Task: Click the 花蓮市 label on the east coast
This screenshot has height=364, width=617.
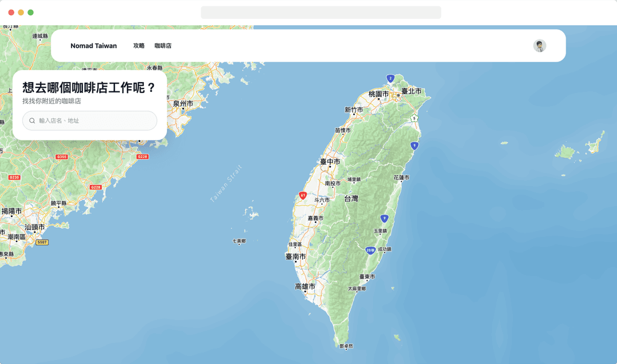Action: 401,178
